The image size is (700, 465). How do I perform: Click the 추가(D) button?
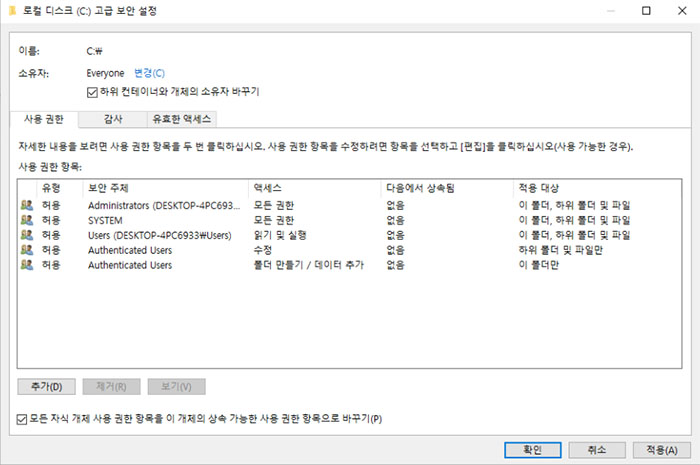tap(46, 386)
